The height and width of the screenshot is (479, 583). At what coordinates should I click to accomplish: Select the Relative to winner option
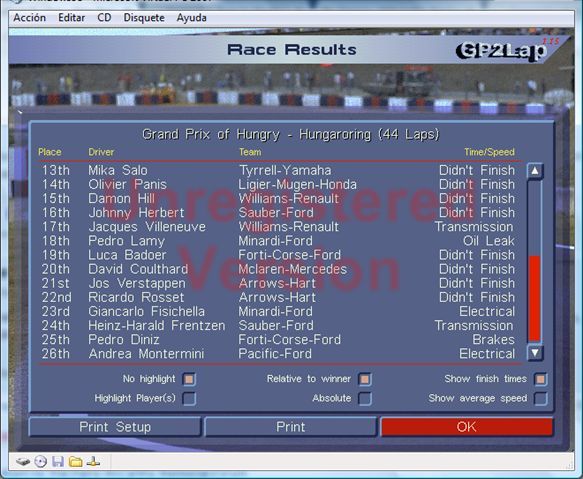click(365, 379)
